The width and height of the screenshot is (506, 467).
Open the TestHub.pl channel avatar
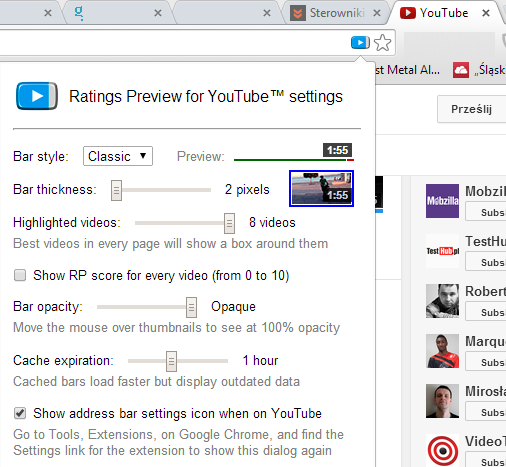(x=442, y=251)
